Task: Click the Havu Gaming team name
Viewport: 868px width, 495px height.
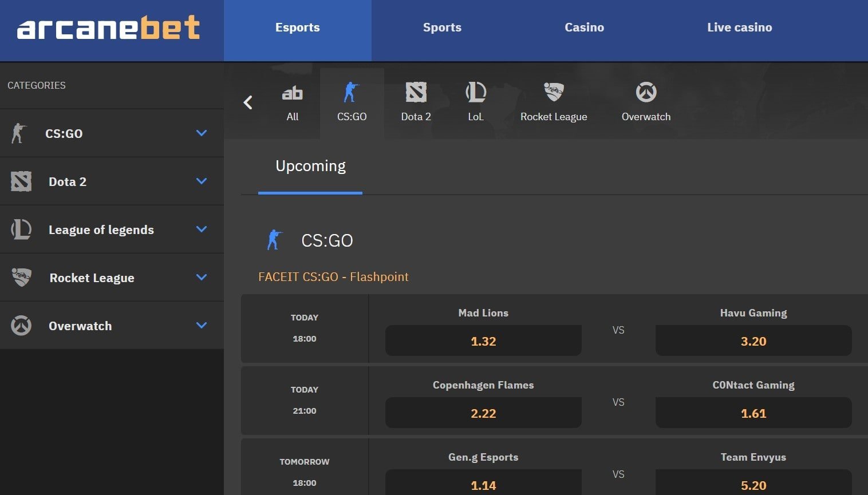Action: pos(753,313)
